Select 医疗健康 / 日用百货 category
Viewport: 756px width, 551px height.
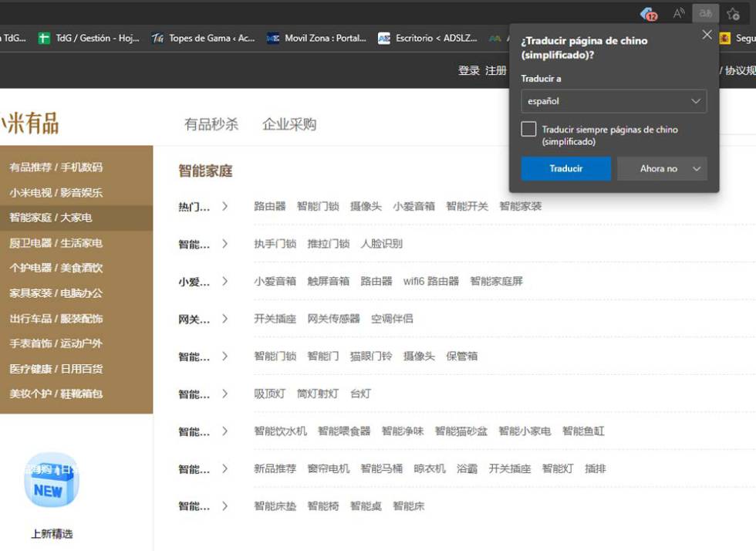coord(56,369)
